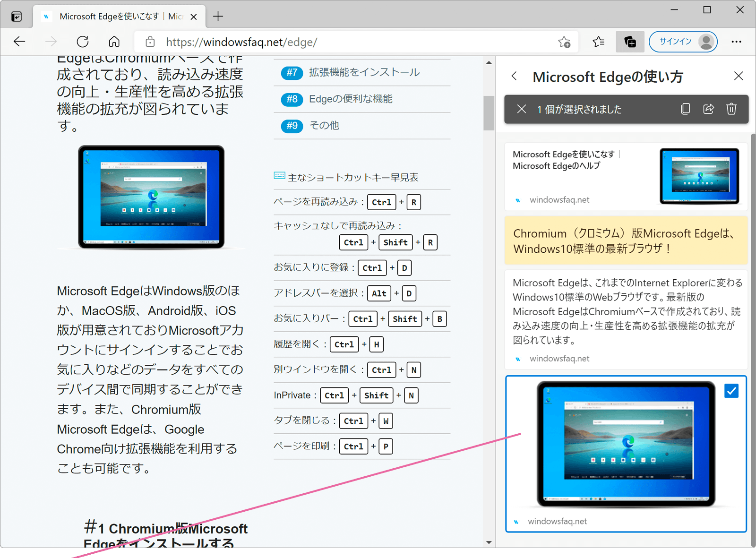Click the page scrollbar down arrow
Image resolution: width=756 pixels, height=558 pixels.
[489, 542]
